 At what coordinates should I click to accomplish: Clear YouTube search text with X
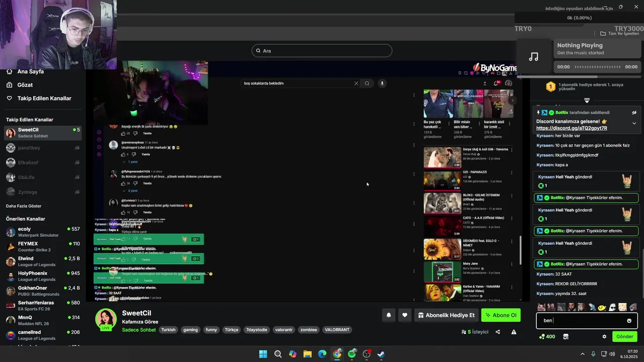point(356,83)
